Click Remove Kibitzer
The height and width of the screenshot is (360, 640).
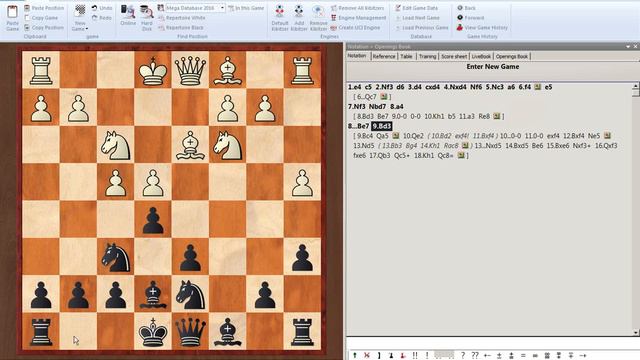click(318, 18)
